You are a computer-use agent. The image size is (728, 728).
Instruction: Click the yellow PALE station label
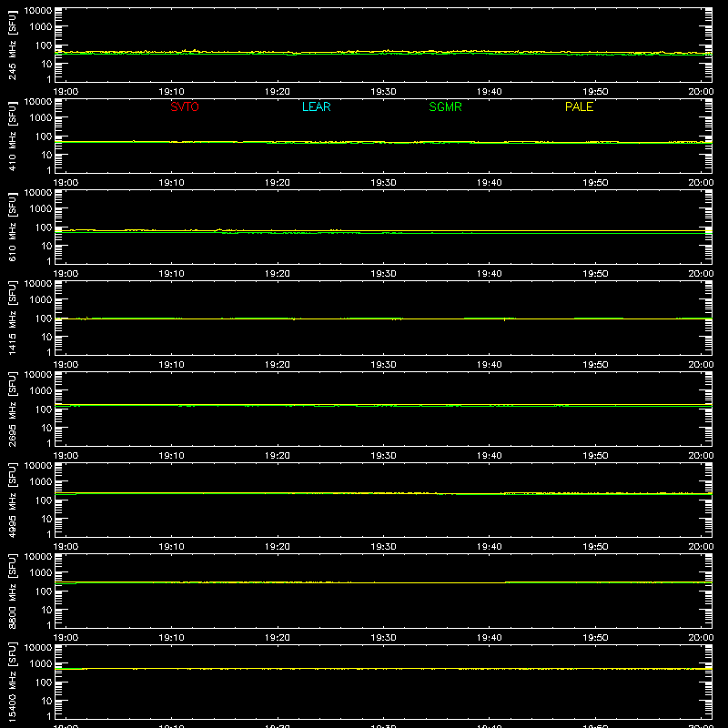[579, 106]
